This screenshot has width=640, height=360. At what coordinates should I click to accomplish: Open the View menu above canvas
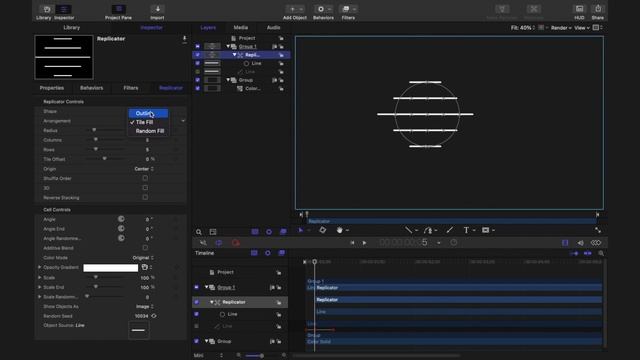pyautogui.click(x=582, y=28)
